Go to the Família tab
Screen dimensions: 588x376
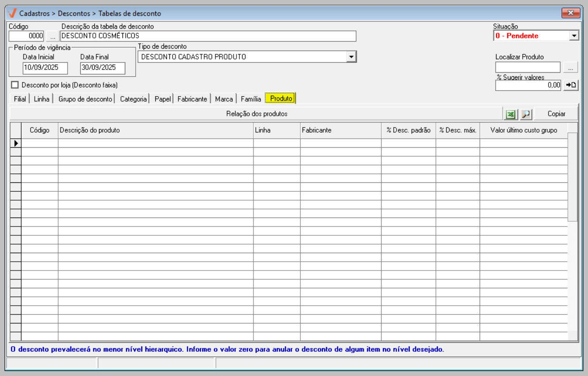(251, 99)
